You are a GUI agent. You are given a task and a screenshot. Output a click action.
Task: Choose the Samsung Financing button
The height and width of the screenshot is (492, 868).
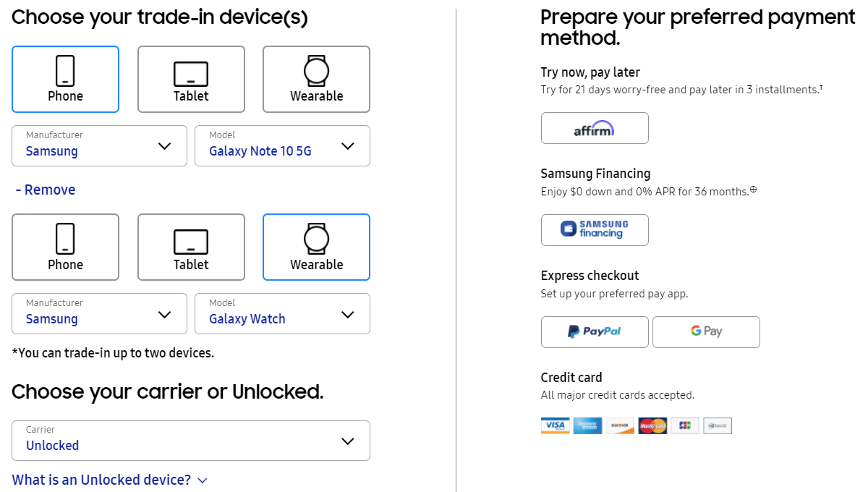click(x=595, y=230)
